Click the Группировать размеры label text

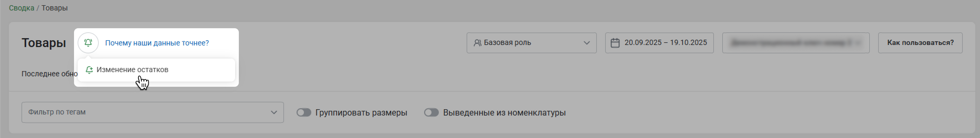tap(361, 113)
